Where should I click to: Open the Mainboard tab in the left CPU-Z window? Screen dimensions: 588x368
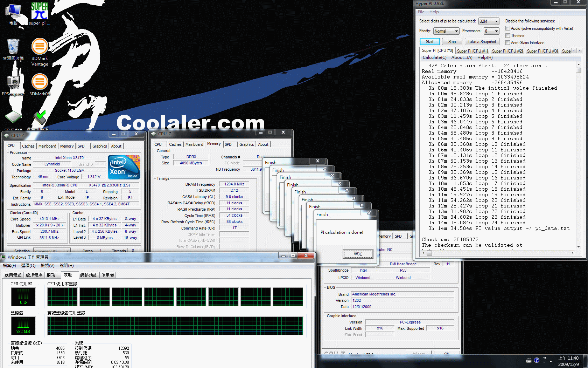[x=47, y=146]
